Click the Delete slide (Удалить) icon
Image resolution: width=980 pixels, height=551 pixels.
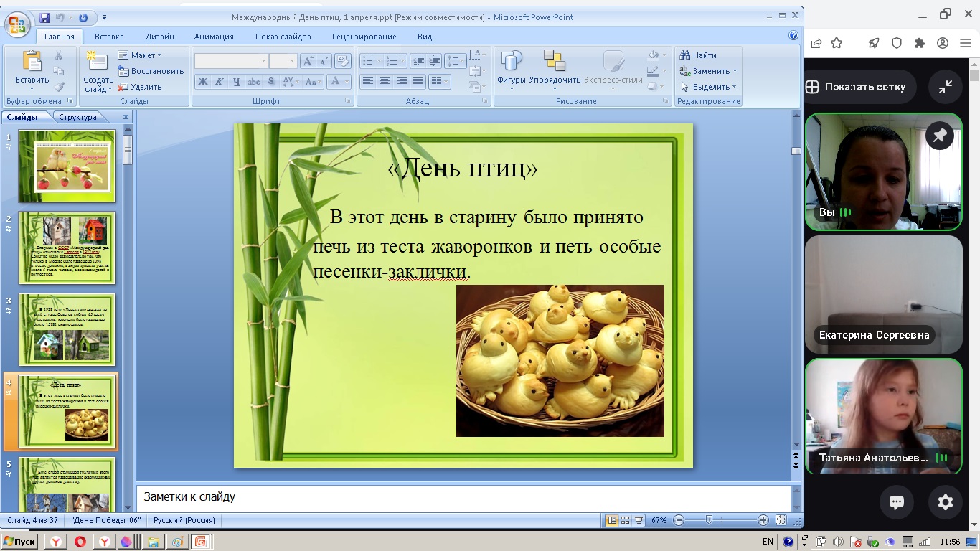[123, 87]
